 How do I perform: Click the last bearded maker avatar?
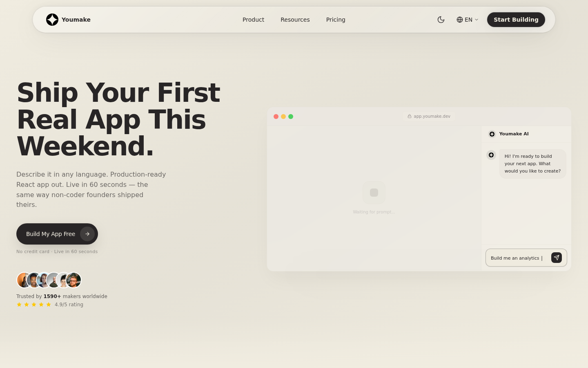pyautogui.click(x=74, y=280)
